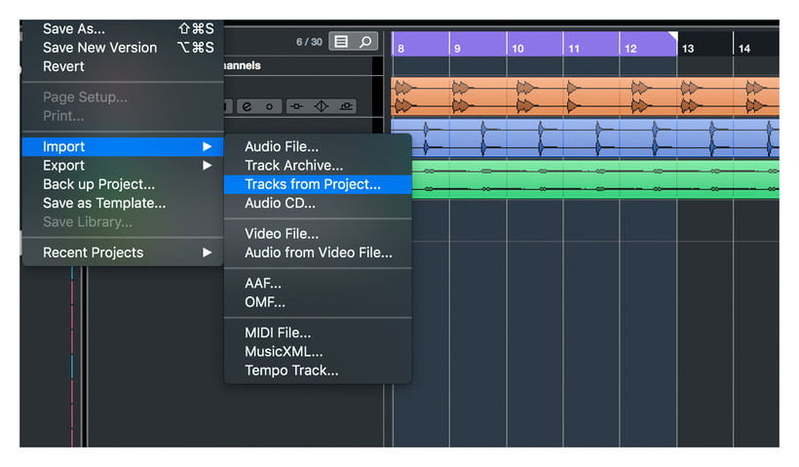
Task: Click the Bypass Inserts icon
Action: click(297, 106)
